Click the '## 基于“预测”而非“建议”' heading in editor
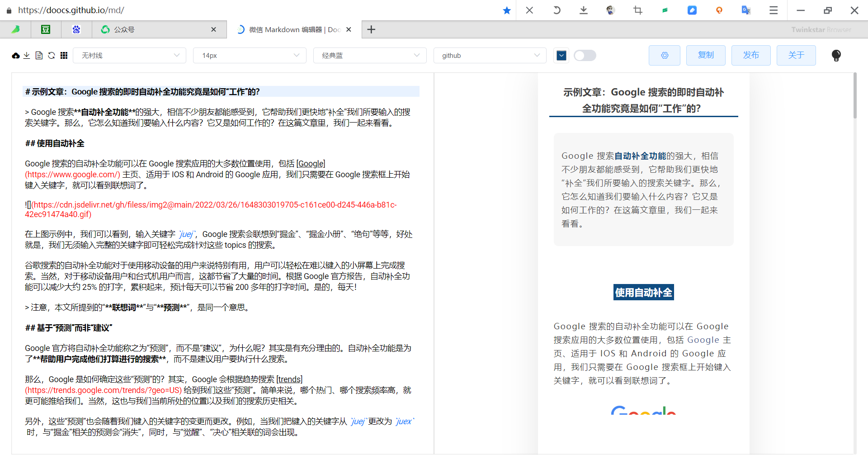 pyautogui.click(x=69, y=328)
